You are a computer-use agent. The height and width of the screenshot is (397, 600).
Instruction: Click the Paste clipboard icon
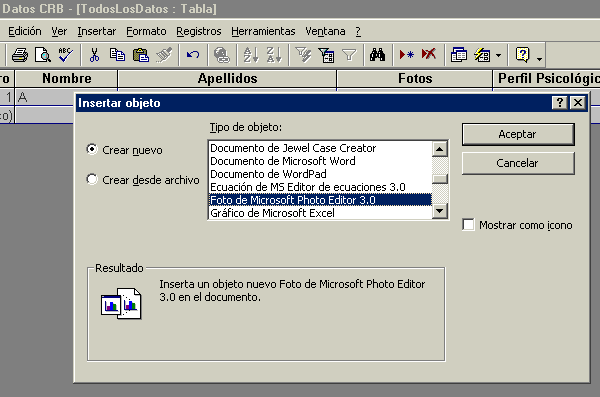pos(140,55)
